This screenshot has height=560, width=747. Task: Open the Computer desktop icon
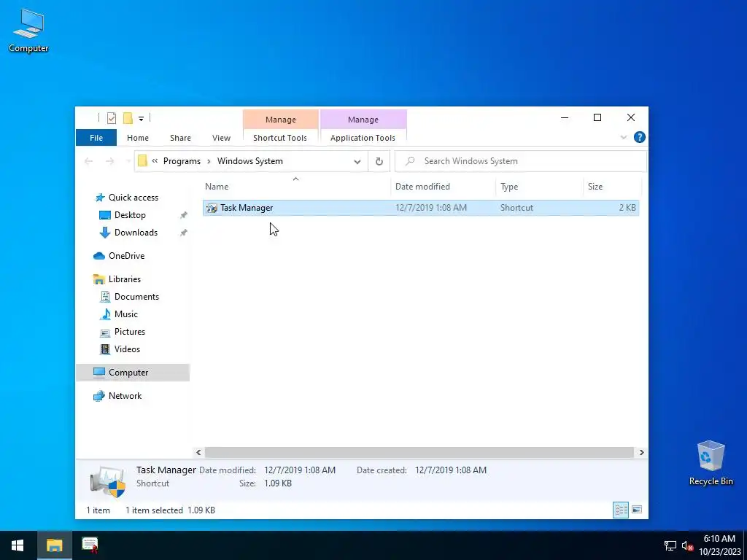point(28,30)
